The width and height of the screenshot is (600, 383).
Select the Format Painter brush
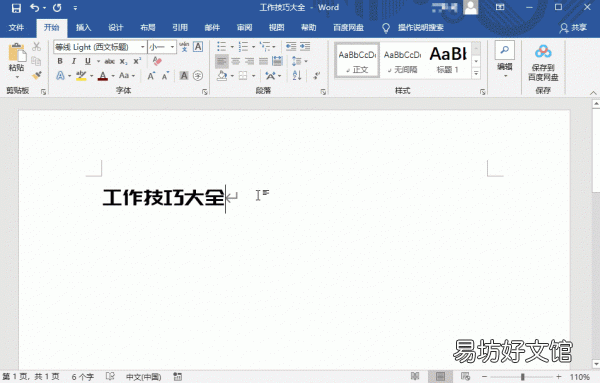36,75
